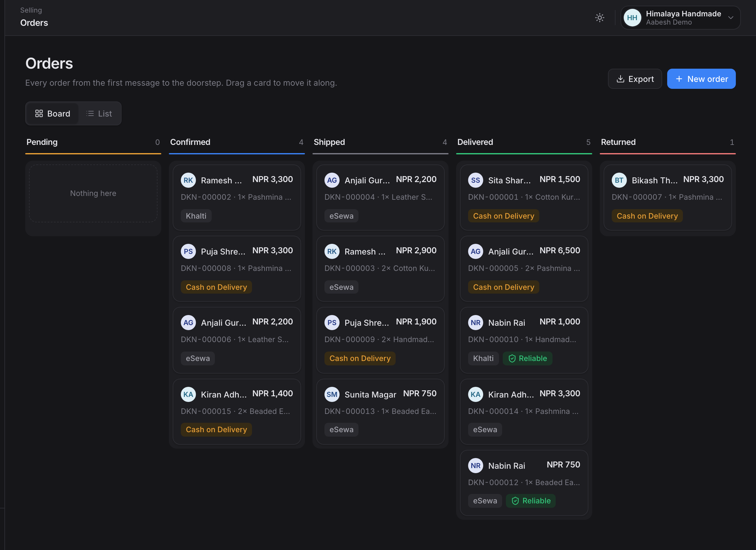Switch to Board view
Image resolution: width=756 pixels, height=550 pixels.
click(x=52, y=114)
